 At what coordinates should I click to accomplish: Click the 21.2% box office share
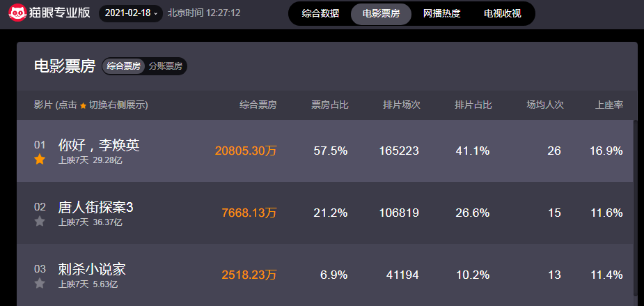[x=331, y=213]
